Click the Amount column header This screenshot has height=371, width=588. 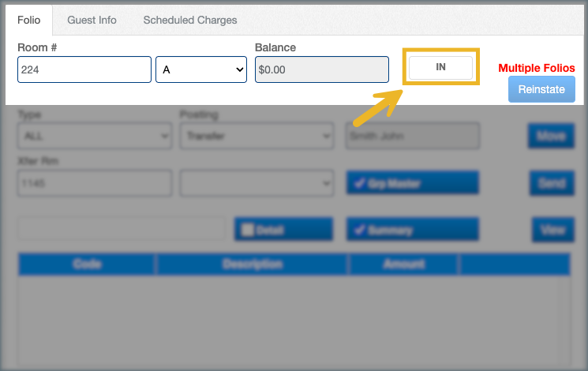tap(403, 264)
